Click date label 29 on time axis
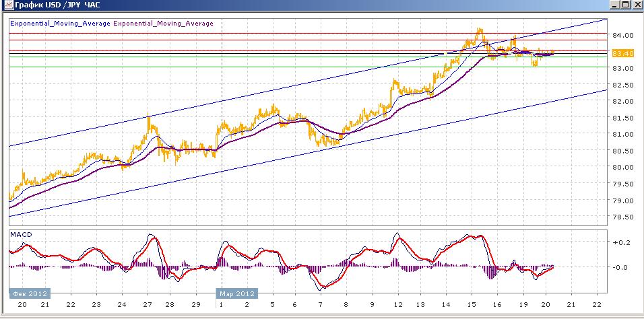 pos(196,305)
